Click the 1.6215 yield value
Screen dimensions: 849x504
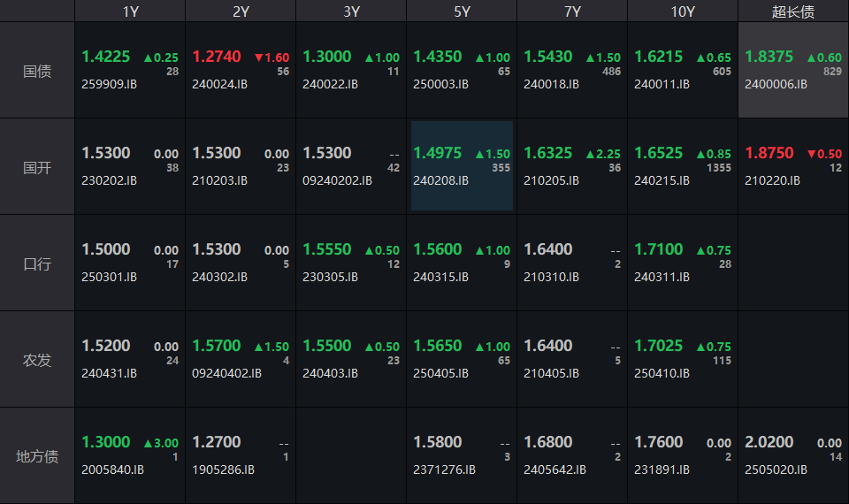point(658,57)
